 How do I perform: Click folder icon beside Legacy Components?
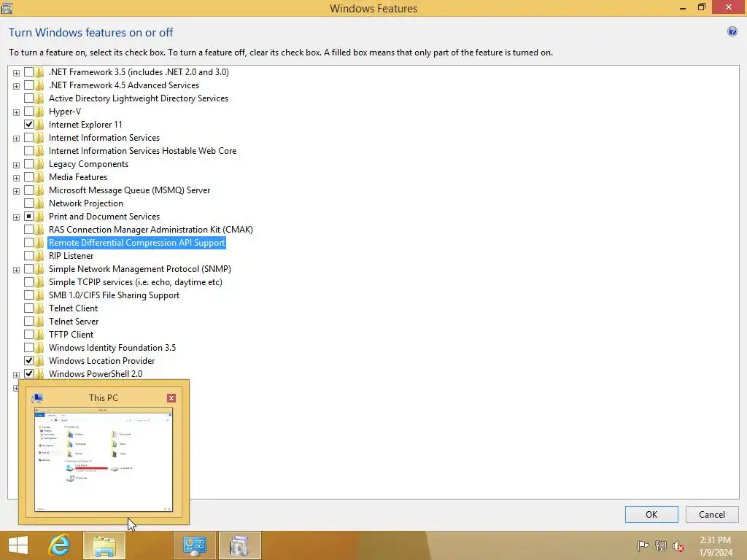(x=39, y=164)
